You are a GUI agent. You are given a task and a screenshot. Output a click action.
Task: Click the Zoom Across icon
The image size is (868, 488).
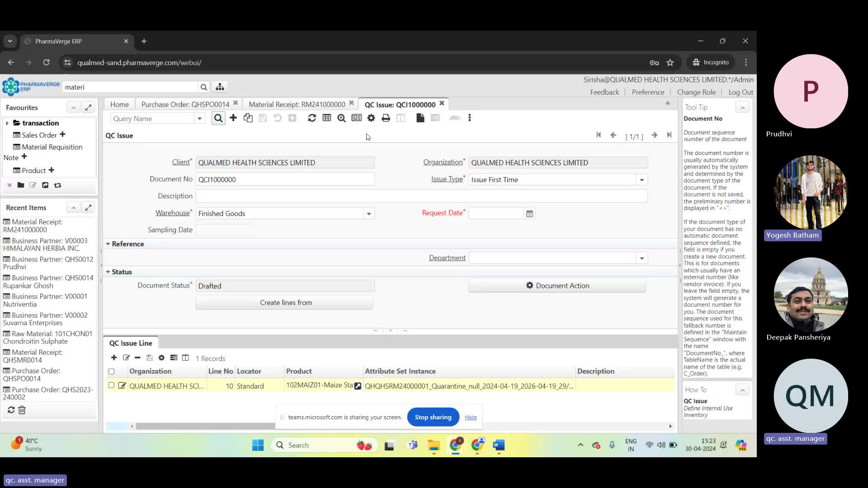[x=341, y=118]
